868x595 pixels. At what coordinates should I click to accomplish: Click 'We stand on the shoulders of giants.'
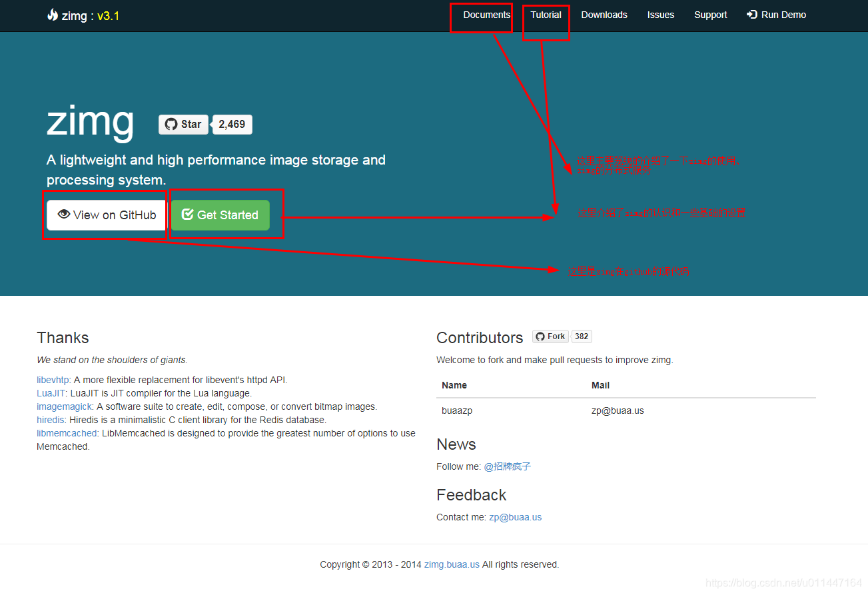point(112,360)
